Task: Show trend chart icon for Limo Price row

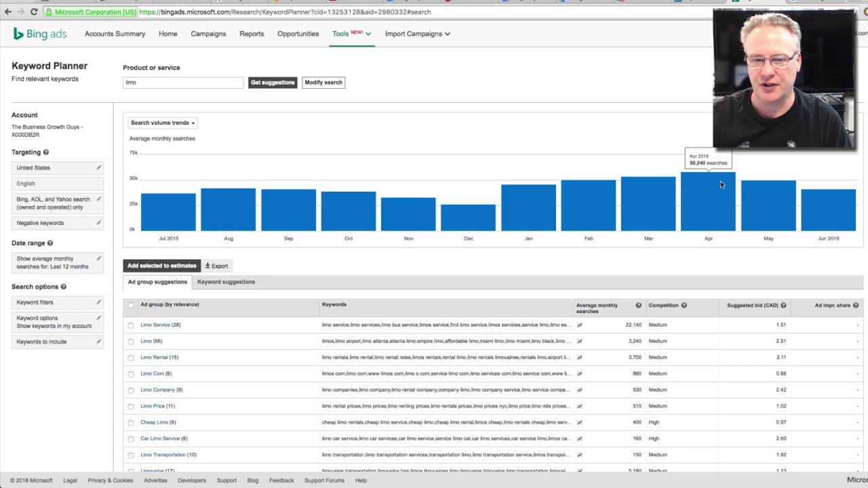Action: (579, 406)
